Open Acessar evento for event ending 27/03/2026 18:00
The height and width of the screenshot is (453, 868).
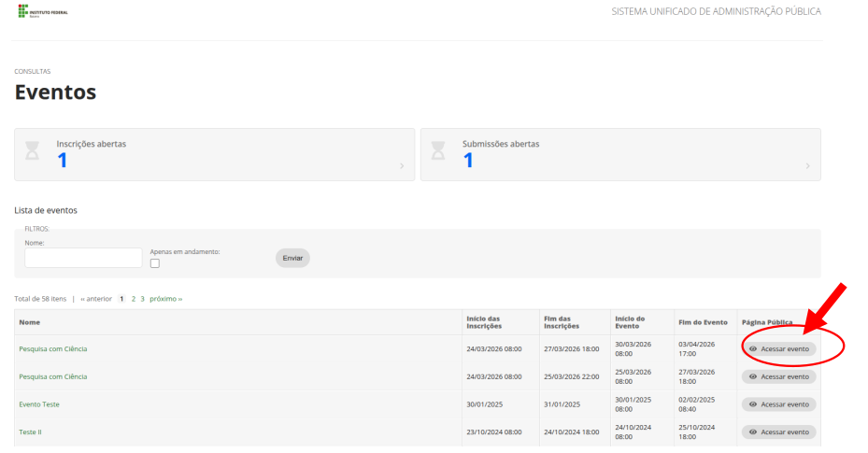coord(779,376)
